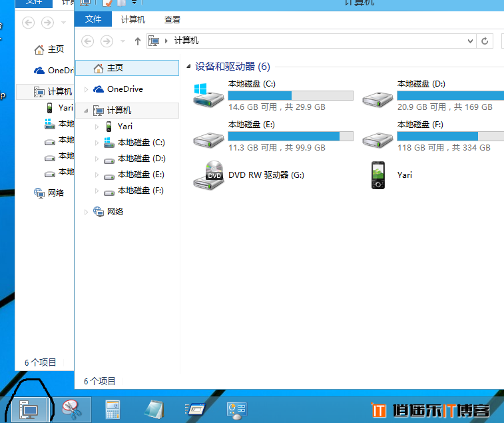The width and height of the screenshot is (504, 423).
Task: Click the F: drive capacity bar
Action: (450, 137)
